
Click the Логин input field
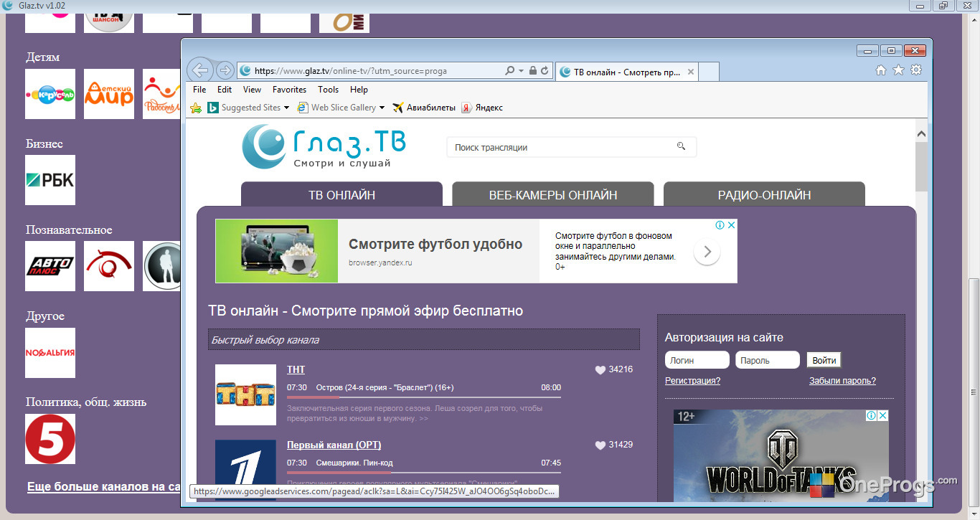click(697, 360)
